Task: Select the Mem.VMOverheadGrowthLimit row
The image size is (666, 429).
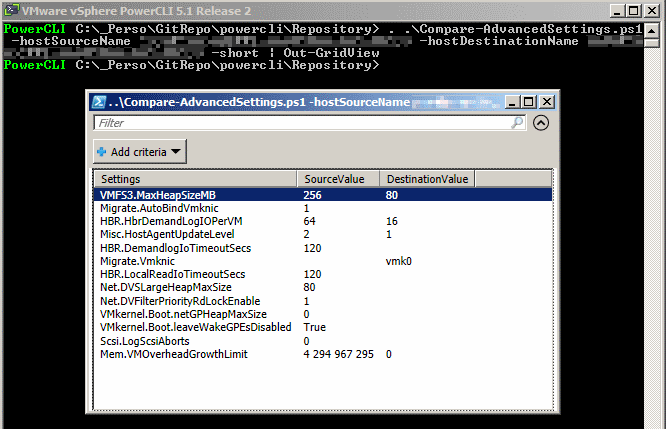Action: tap(323, 354)
